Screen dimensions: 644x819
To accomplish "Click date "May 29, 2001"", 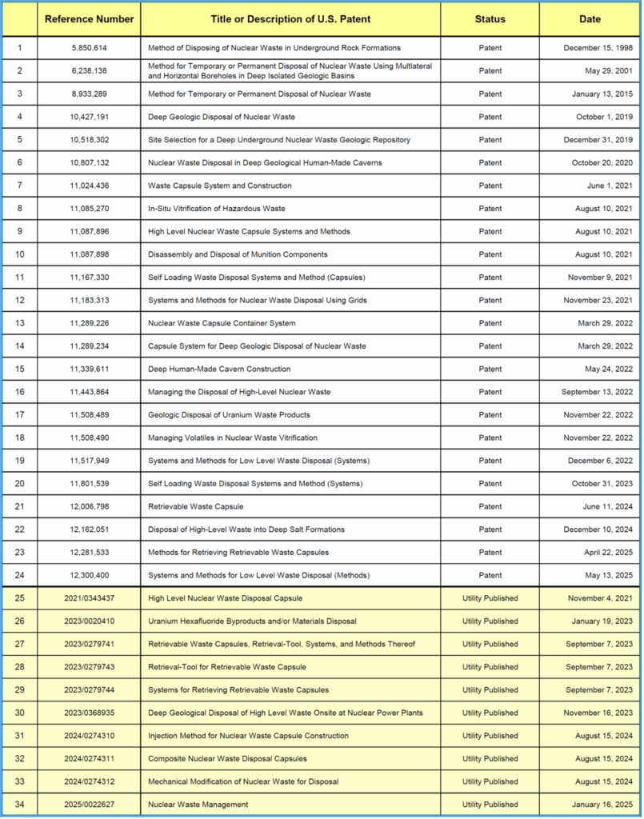I will coord(609,71).
